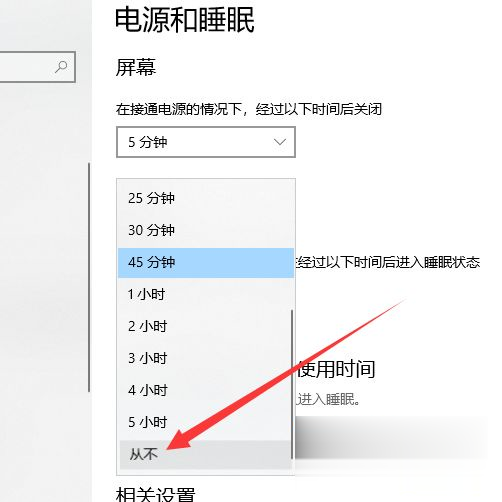Click the 经过以下时间后进入睡眠状态 text
The width and height of the screenshot is (502, 502).
click(389, 262)
